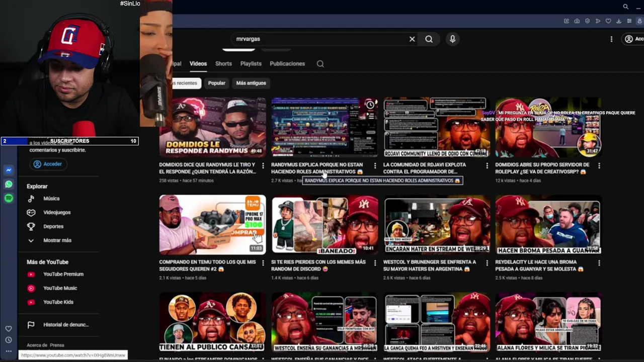Open options for Westcol y Brunenger video
Viewport: 644px width, 362px height.
click(x=487, y=263)
